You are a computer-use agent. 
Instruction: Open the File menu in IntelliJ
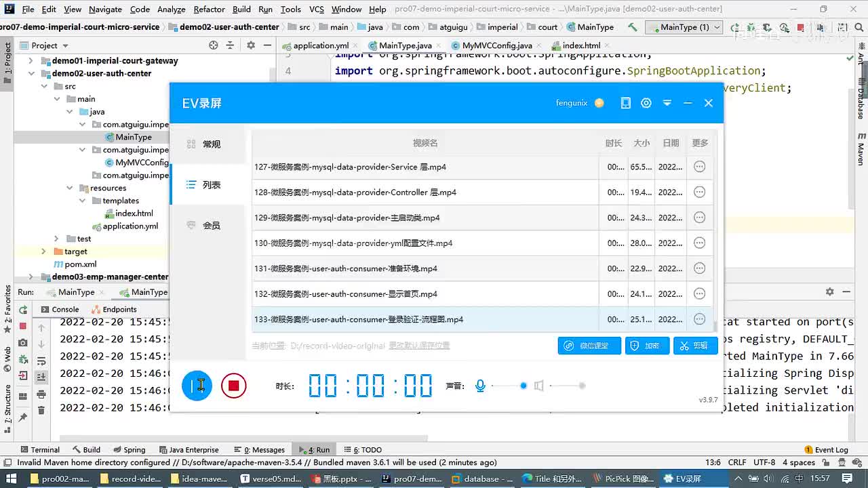pyautogui.click(x=28, y=9)
